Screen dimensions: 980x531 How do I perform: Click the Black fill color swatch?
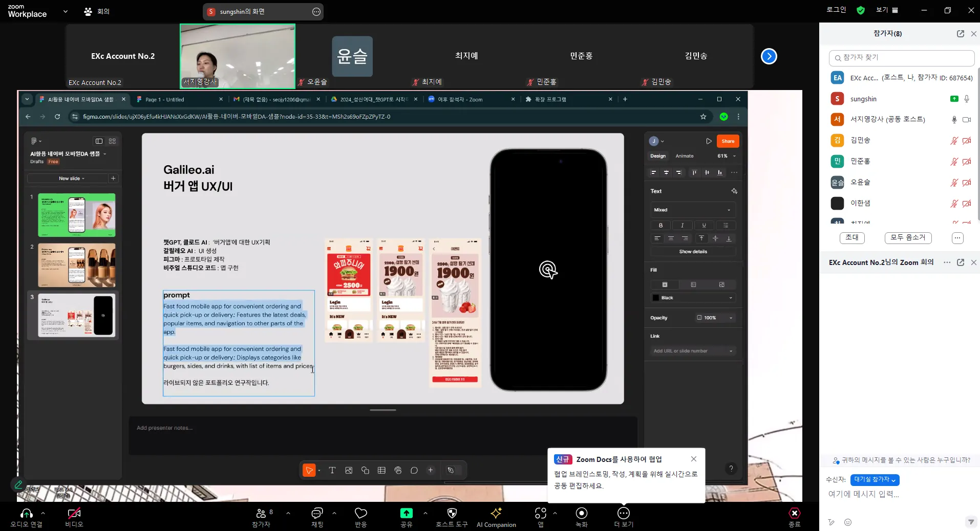pos(655,298)
